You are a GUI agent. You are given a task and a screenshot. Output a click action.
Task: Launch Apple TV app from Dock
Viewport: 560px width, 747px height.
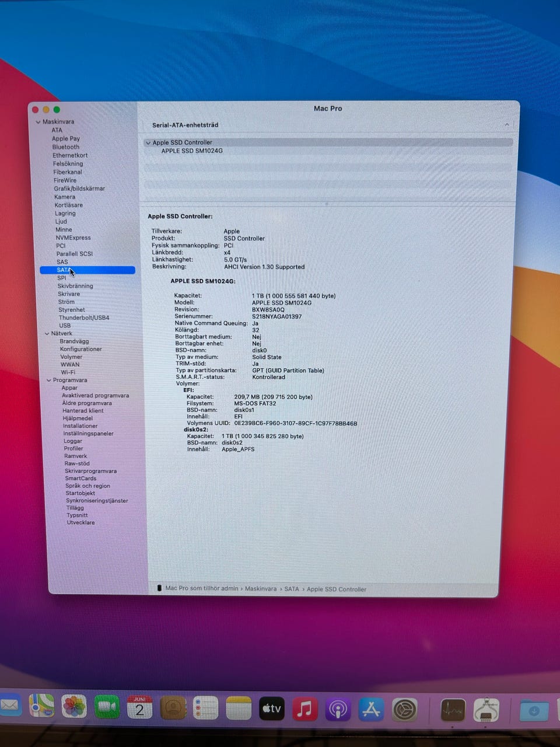272,708
